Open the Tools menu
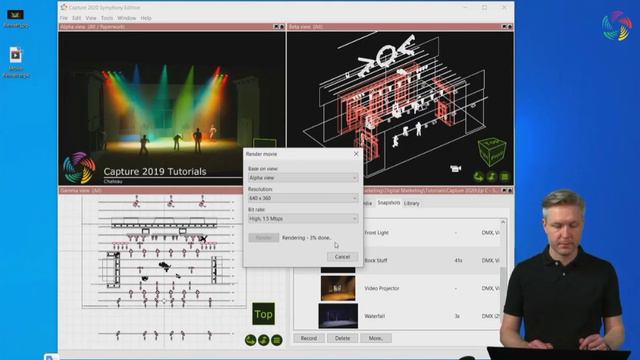The image size is (640, 360). coord(107,18)
